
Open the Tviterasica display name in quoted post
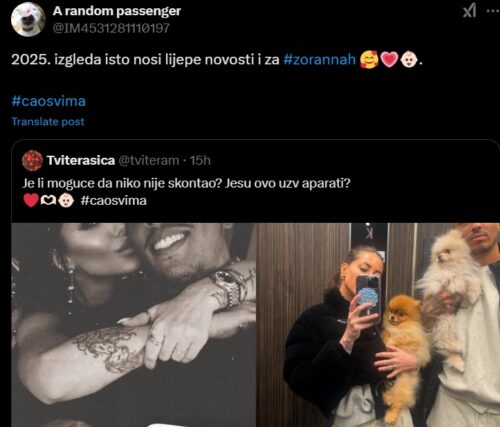click(81, 160)
